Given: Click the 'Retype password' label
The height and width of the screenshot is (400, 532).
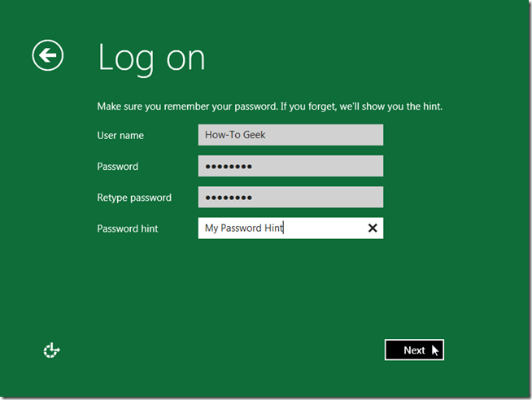Looking at the screenshot, I should coord(134,198).
